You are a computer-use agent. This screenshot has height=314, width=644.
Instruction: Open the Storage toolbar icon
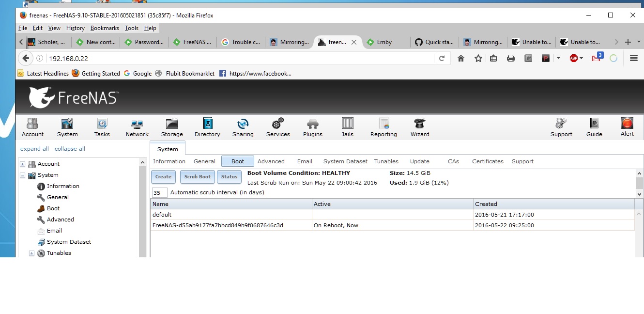172,127
